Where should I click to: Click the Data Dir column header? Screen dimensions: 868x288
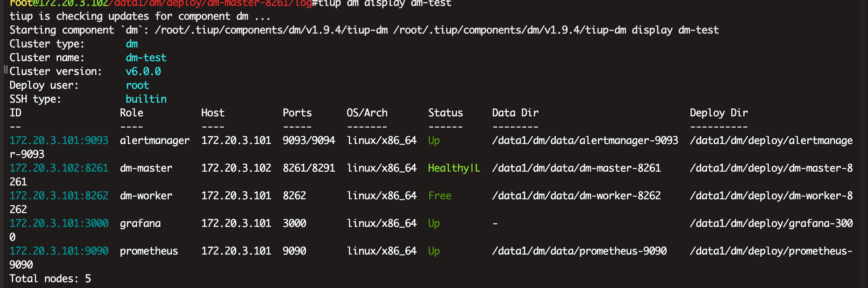click(515, 113)
